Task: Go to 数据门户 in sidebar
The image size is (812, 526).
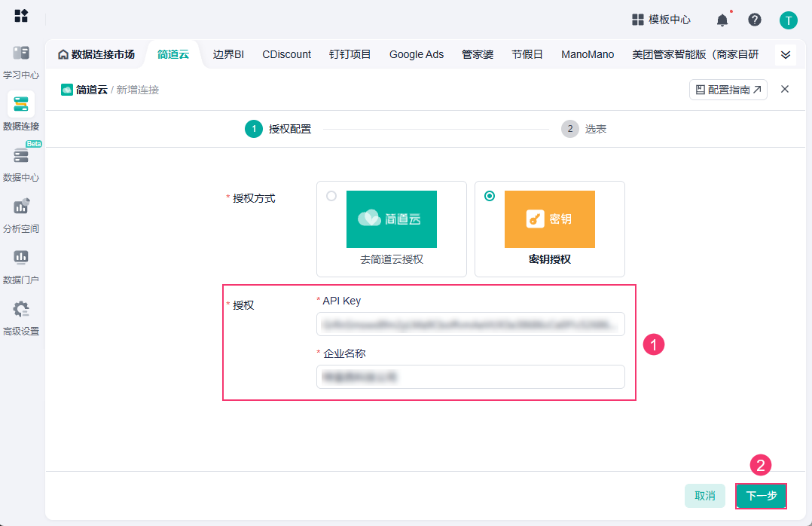Action: pyautogui.click(x=21, y=267)
